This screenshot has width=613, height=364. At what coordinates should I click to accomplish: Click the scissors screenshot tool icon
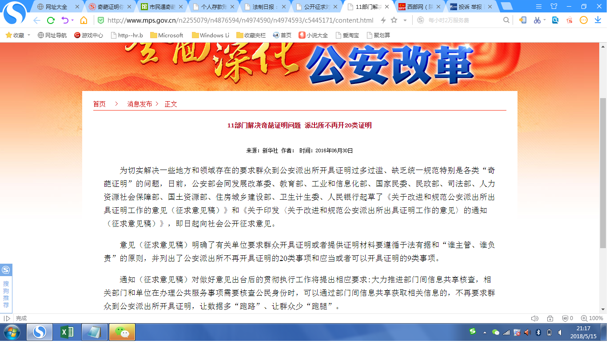[x=537, y=20]
